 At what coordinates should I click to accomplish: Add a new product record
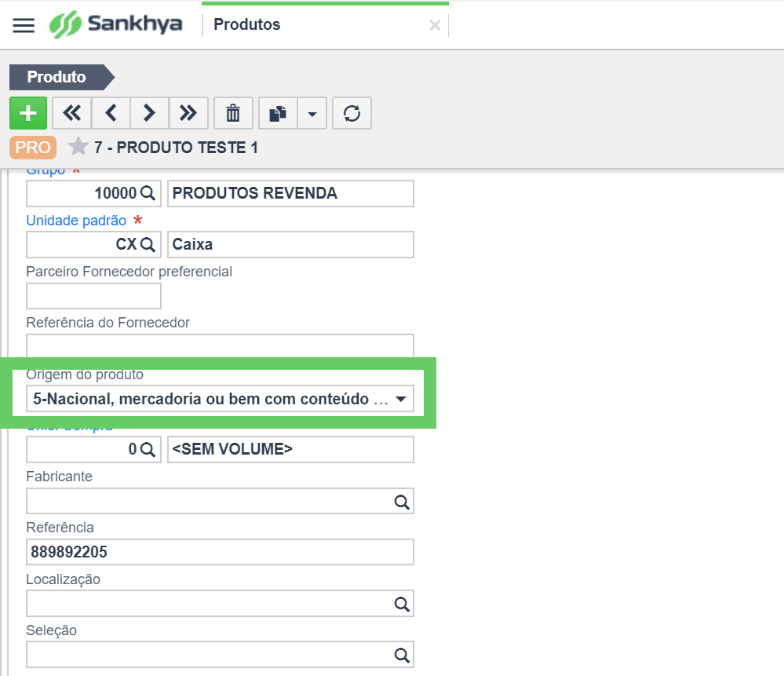(28, 114)
